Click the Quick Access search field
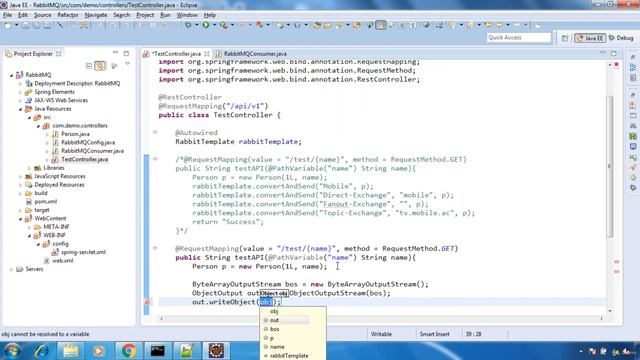This screenshot has height=360, width=640. pyautogui.click(x=519, y=38)
